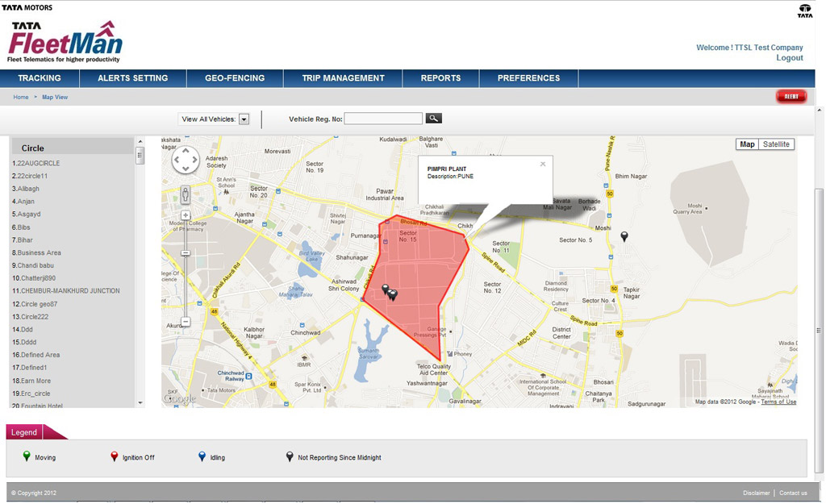Select Ddd in circle list

click(23, 330)
